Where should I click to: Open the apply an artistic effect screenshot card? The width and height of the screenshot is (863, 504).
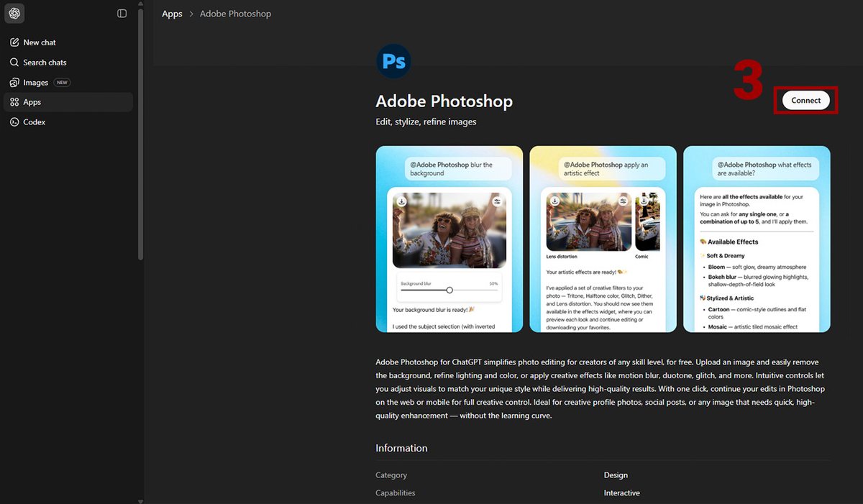tap(603, 239)
